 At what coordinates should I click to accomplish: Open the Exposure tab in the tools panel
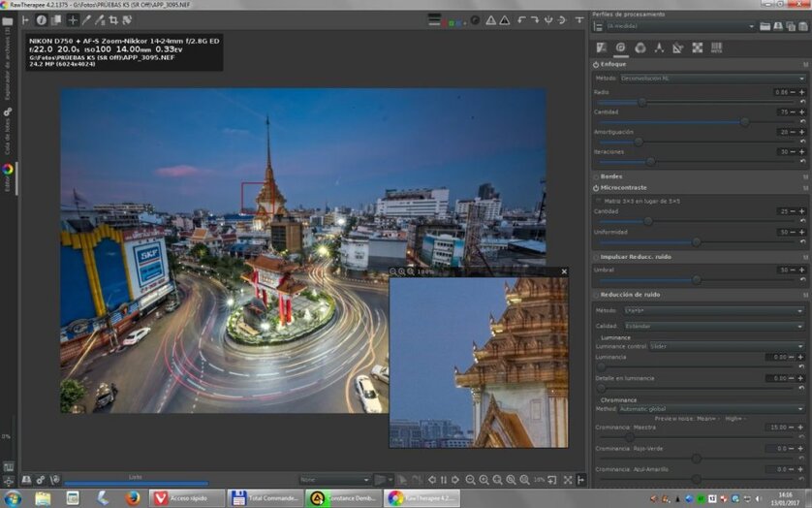(x=602, y=48)
